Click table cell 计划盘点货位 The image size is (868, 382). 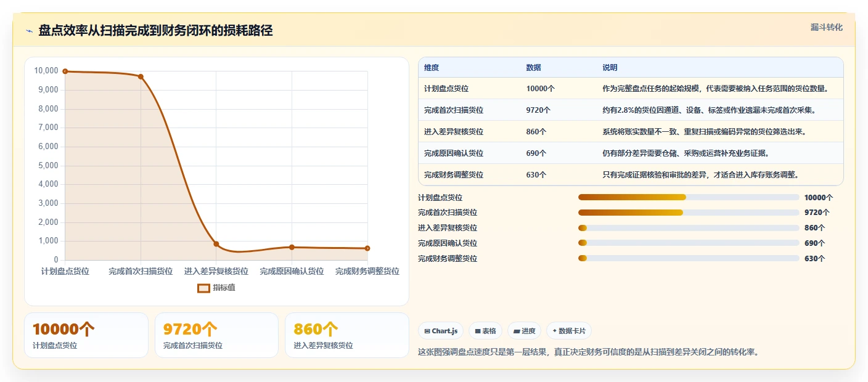[446, 89]
